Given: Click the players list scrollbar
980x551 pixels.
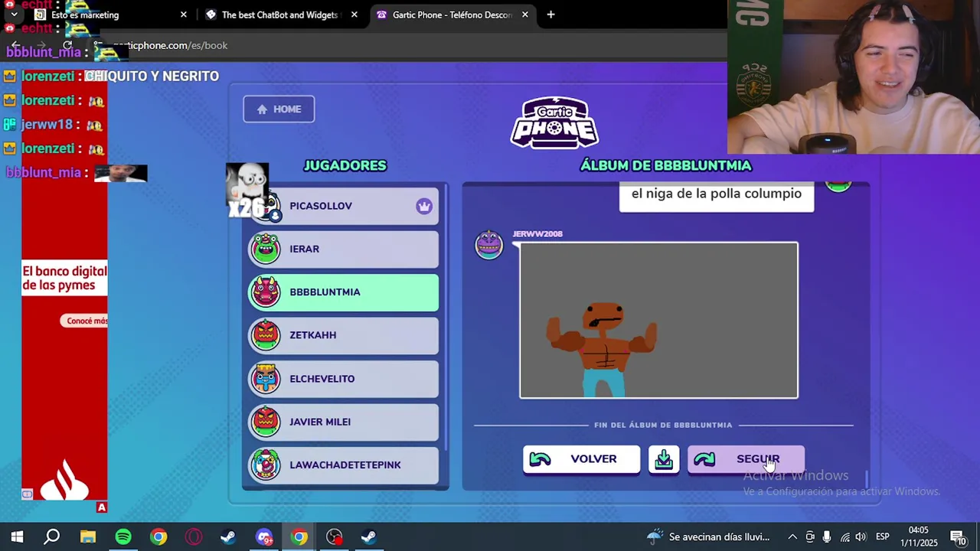Looking at the screenshot, I should 446,319.
